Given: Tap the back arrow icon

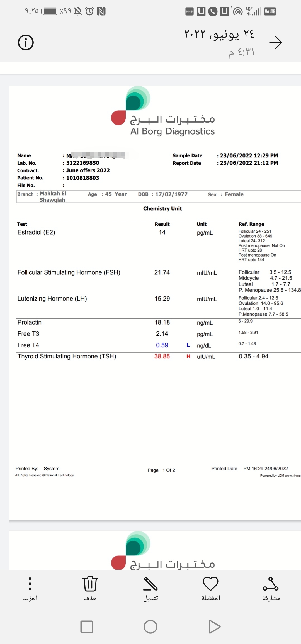Looking at the screenshot, I should click(276, 42).
